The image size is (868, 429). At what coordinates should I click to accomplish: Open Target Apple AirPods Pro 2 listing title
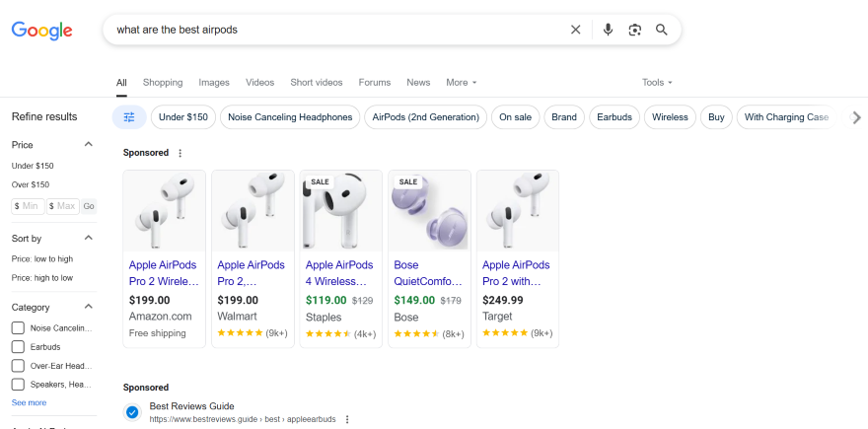(x=516, y=273)
